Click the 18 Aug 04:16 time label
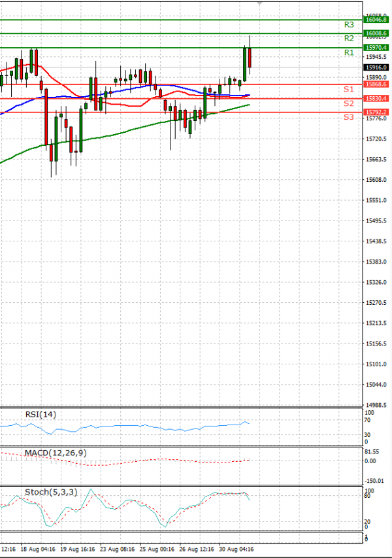This screenshot has height=558, width=392. [x=38, y=549]
